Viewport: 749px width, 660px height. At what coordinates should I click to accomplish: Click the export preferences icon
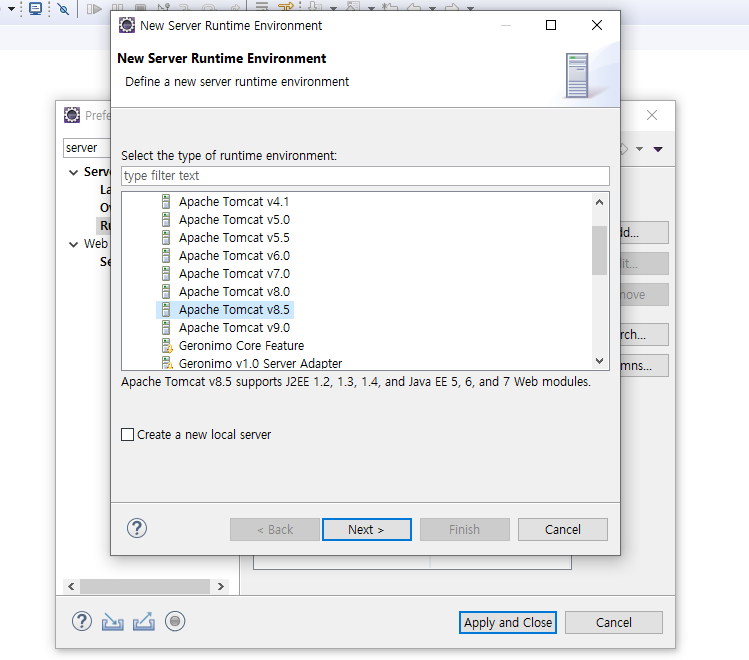coord(144,622)
